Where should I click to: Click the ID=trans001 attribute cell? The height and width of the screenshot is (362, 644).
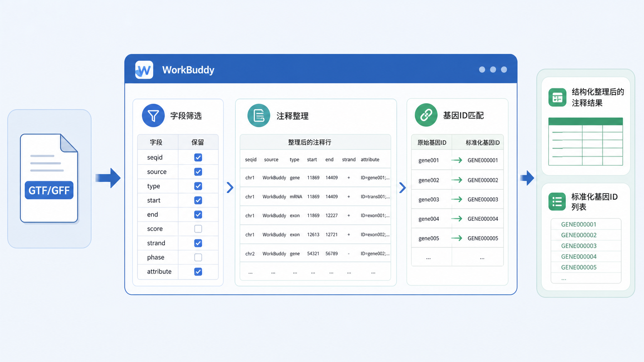click(x=375, y=197)
